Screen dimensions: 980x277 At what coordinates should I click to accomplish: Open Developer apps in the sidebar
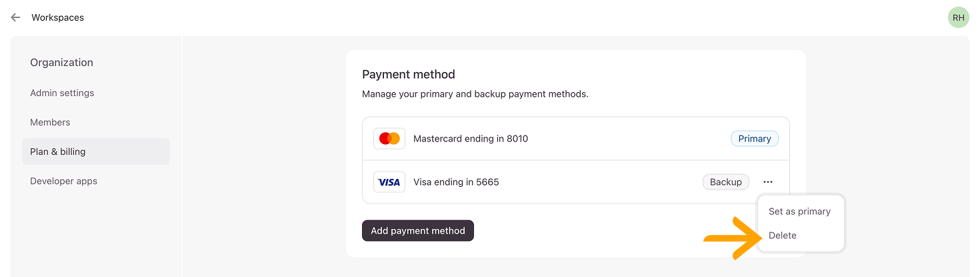point(63,181)
